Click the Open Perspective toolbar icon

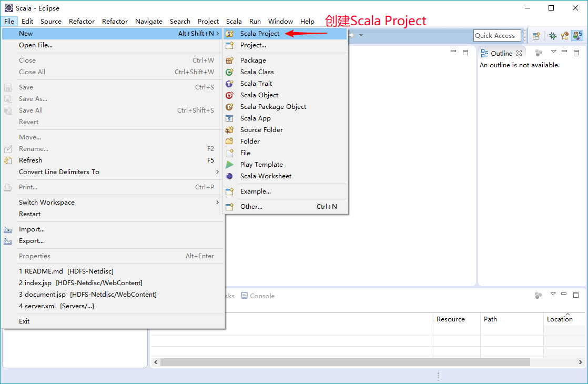[536, 36]
